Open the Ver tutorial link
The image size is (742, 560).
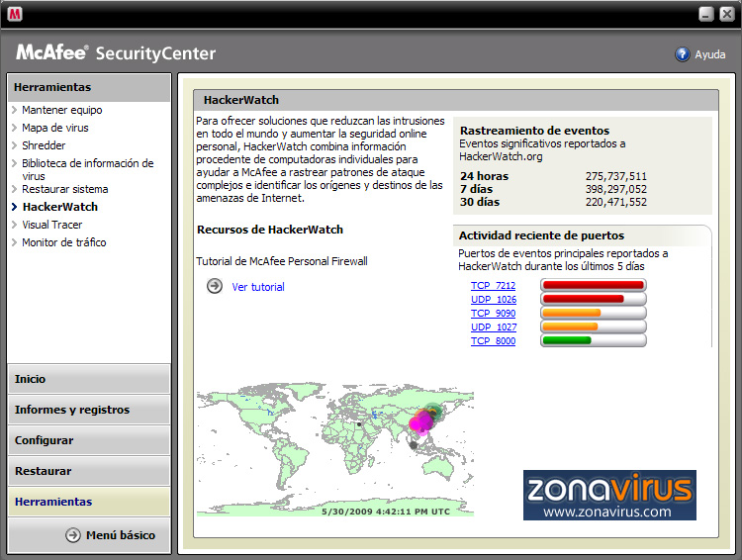(x=257, y=287)
